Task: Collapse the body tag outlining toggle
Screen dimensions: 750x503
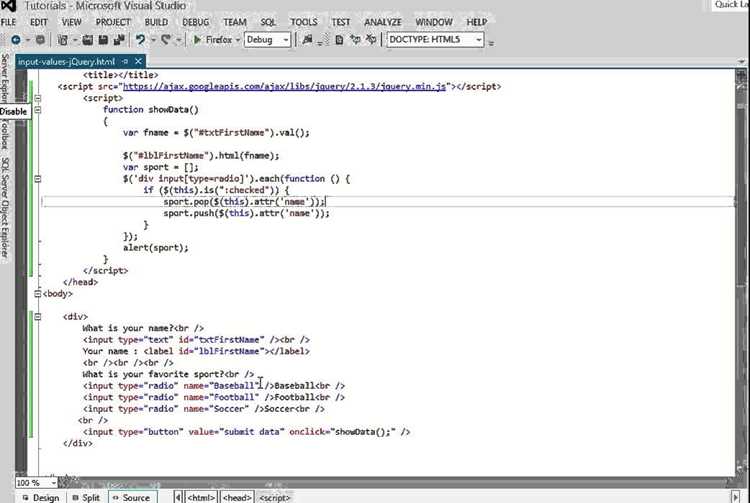Action: (x=37, y=294)
